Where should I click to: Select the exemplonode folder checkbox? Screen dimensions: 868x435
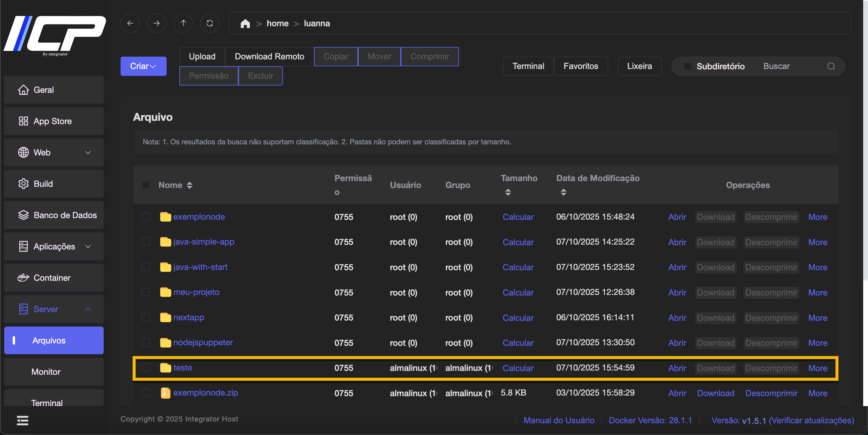tap(146, 217)
